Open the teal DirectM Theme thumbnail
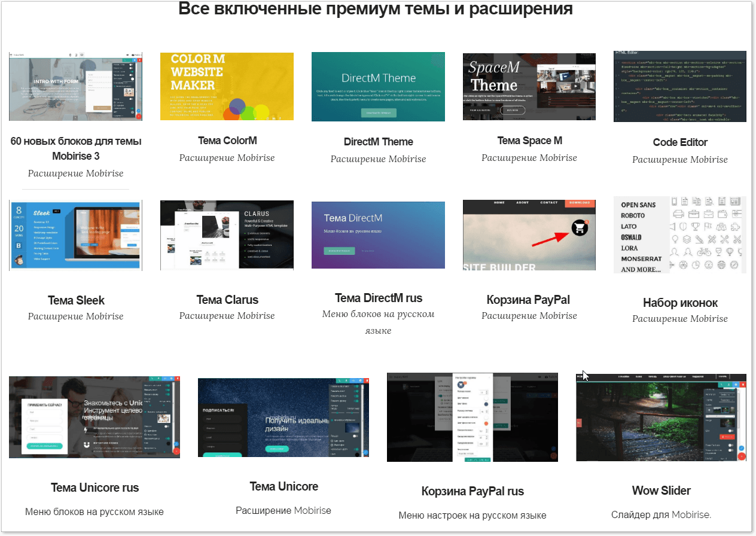 click(378, 87)
